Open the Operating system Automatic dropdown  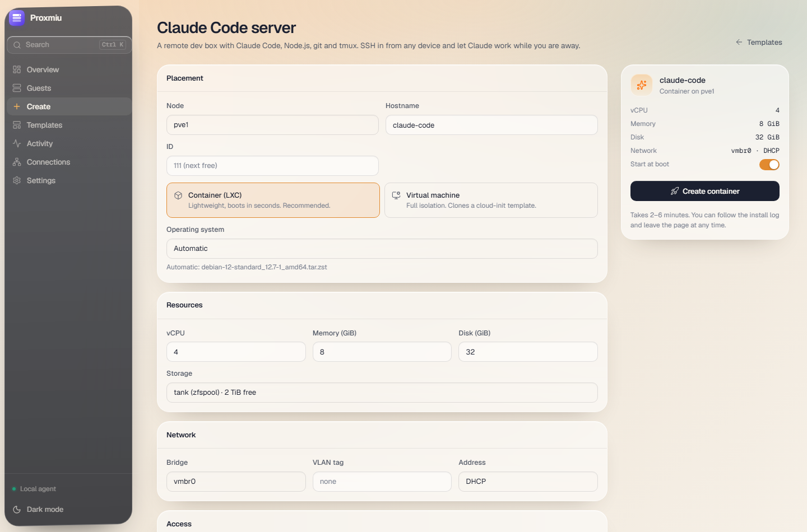(x=382, y=249)
